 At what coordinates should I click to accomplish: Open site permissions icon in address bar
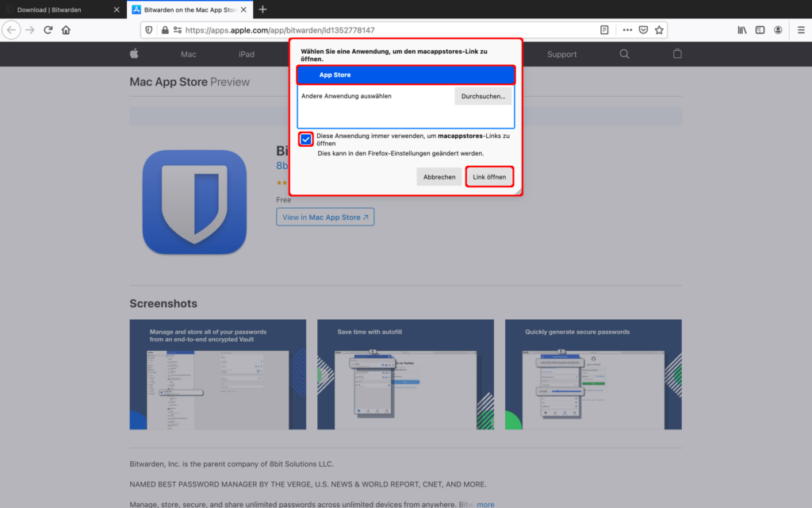point(178,30)
